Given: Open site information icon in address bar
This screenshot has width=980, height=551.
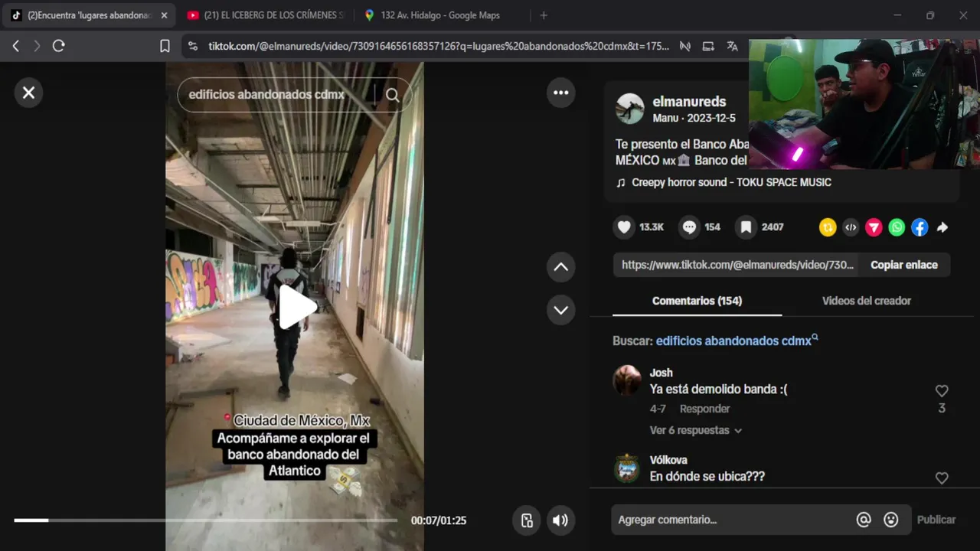Looking at the screenshot, I should point(192,46).
